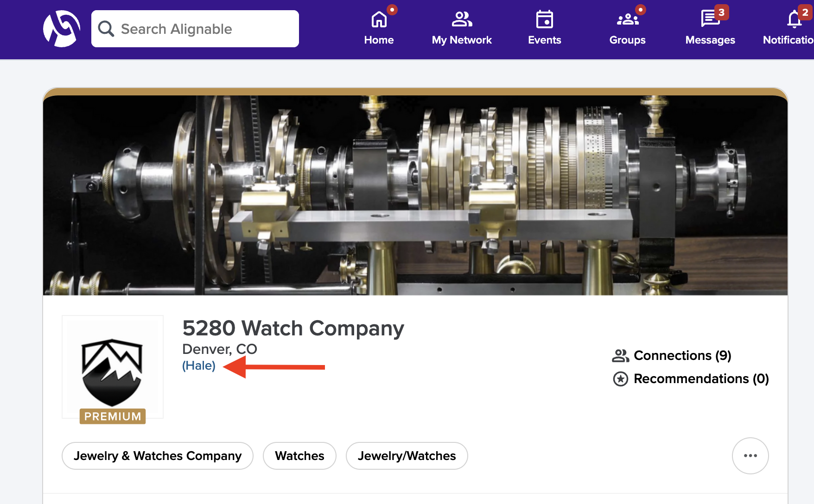
Task: Select the Jewelry/Watches tag
Action: click(x=407, y=456)
